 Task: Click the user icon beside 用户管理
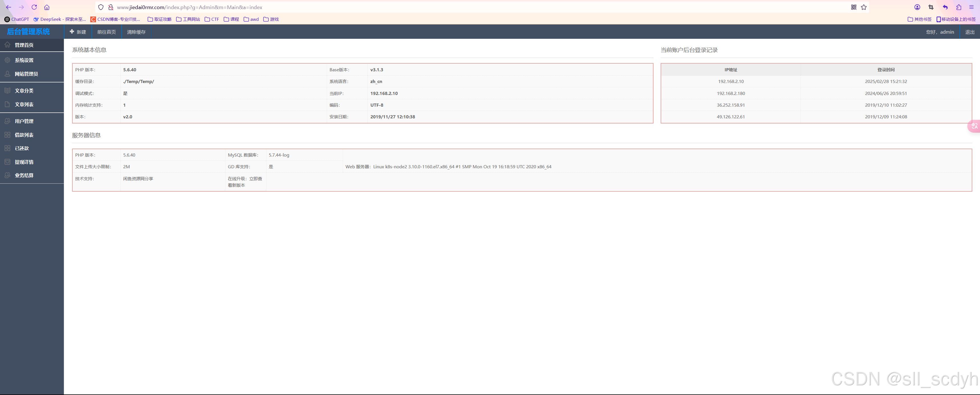[x=7, y=121]
